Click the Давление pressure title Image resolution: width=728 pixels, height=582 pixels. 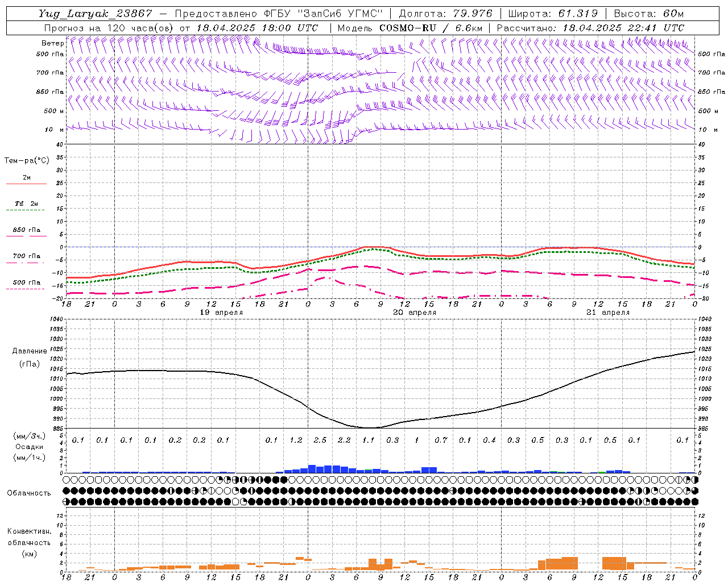30,351
